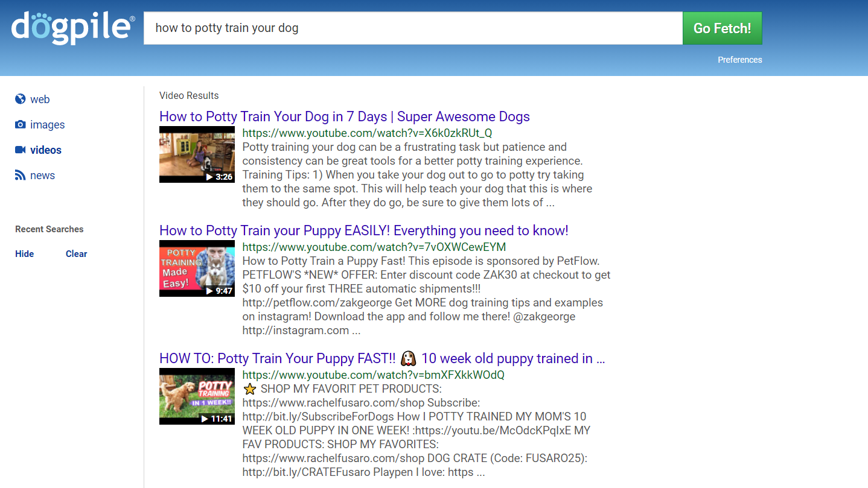868x488 pixels.
Task: Click the camera icon beside images
Action: click(21, 124)
